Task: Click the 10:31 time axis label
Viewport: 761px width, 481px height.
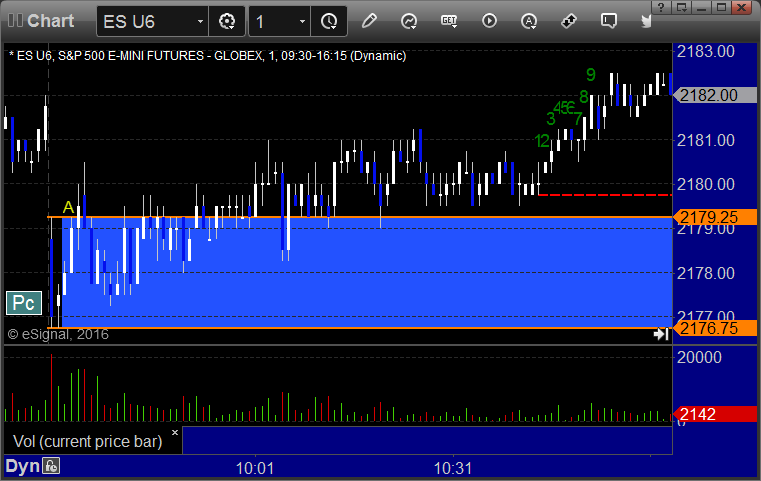Action: click(x=453, y=468)
